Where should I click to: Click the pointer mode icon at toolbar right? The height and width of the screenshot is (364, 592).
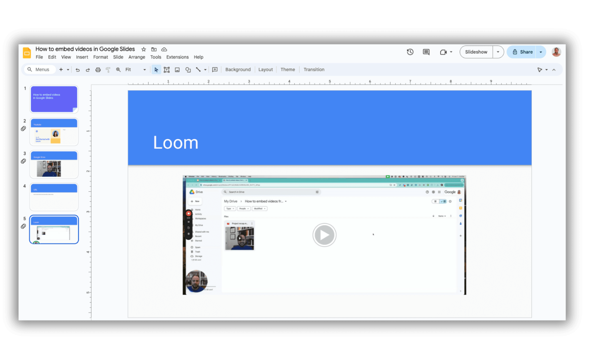click(540, 70)
